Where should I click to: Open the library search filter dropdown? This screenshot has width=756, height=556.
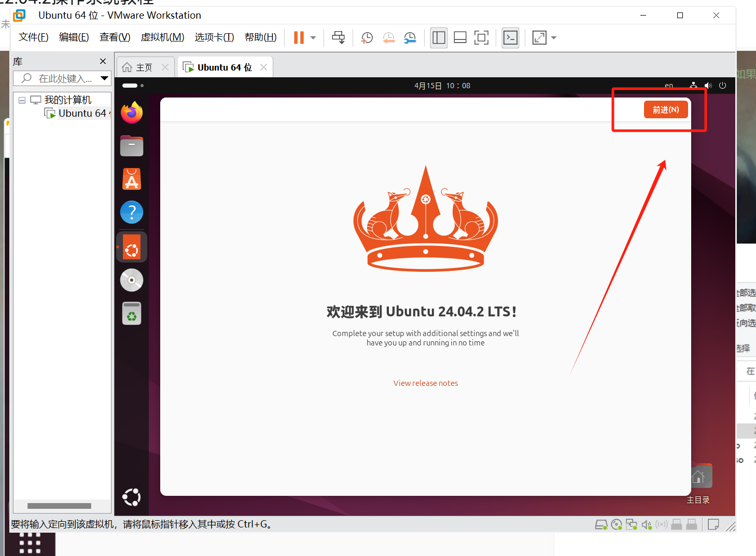[x=105, y=78]
